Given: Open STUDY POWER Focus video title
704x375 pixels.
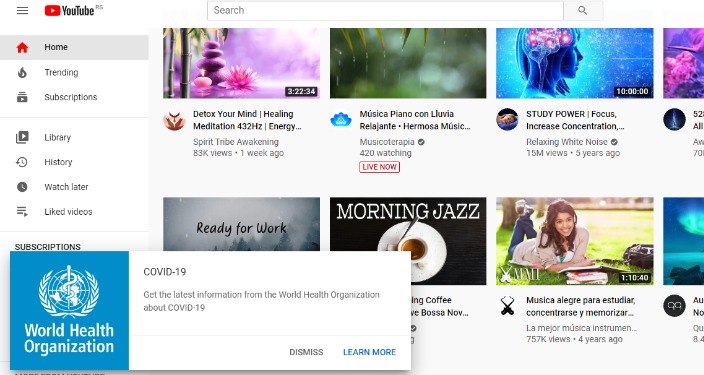Looking at the screenshot, I should point(575,120).
